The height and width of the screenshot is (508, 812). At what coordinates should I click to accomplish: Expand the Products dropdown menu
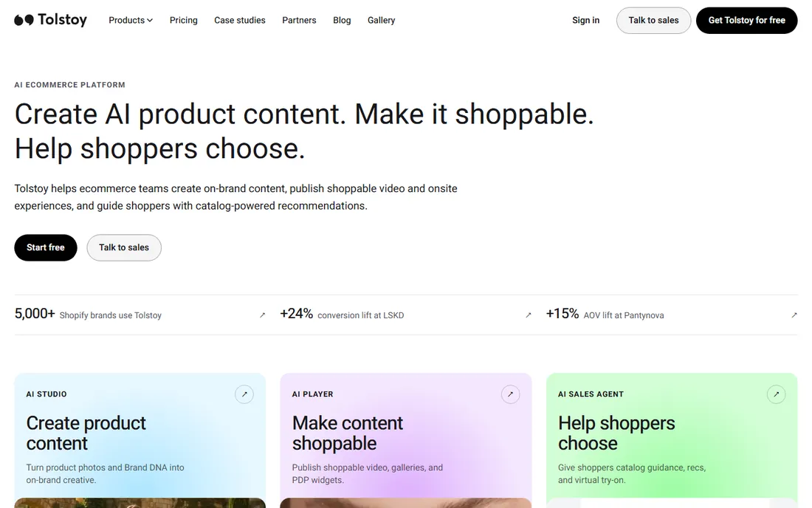pos(131,20)
